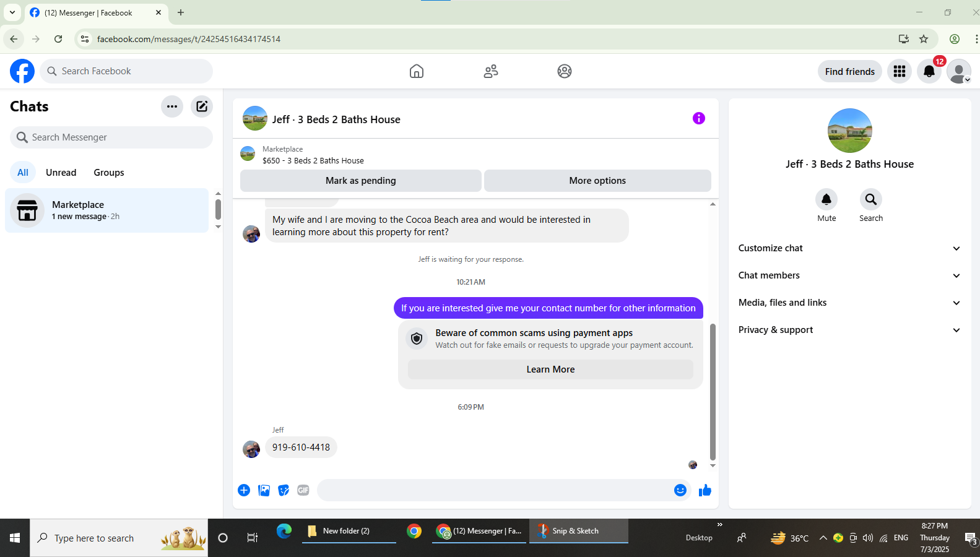Click conversation scroll down arrow
This screenshot has height=557, width=980.
[x=713, y=465]
